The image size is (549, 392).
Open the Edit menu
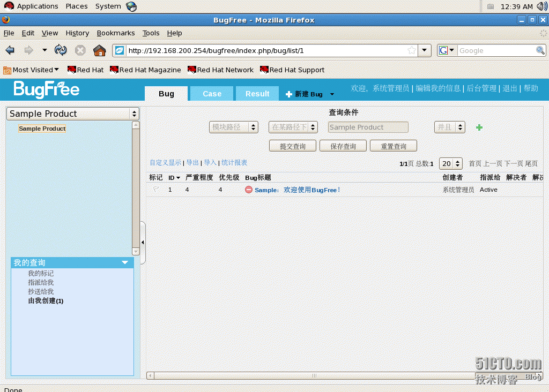28,33
